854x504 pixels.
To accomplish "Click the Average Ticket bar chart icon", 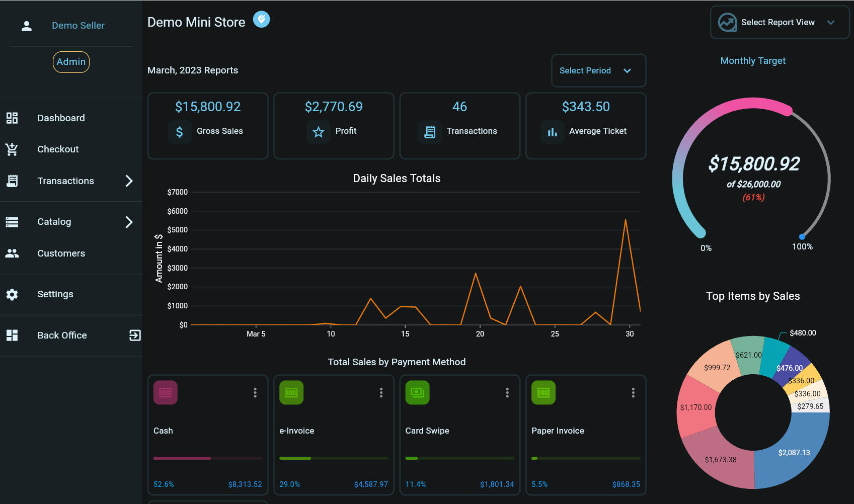I will 553,132.
